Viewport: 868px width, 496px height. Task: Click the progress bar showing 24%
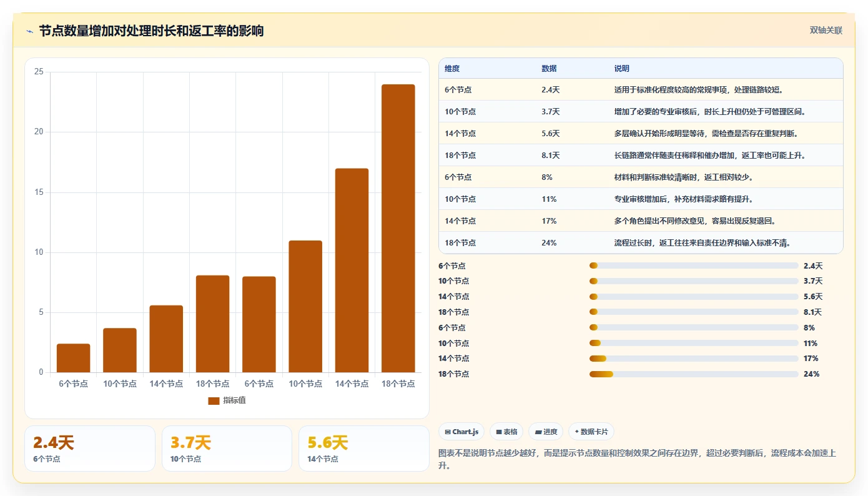point(694,374)
